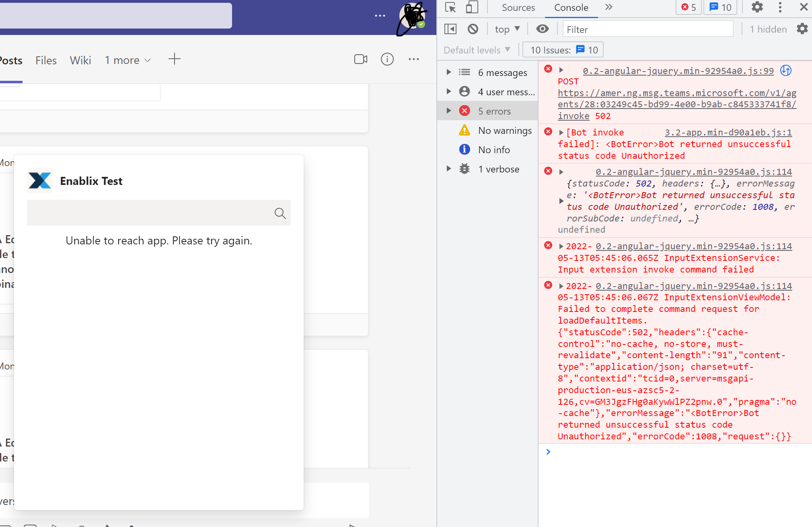Viewport: 812px width, 527px height.
Task: Open the Wiki tab in Teams
Action: [x=80, y=60]
